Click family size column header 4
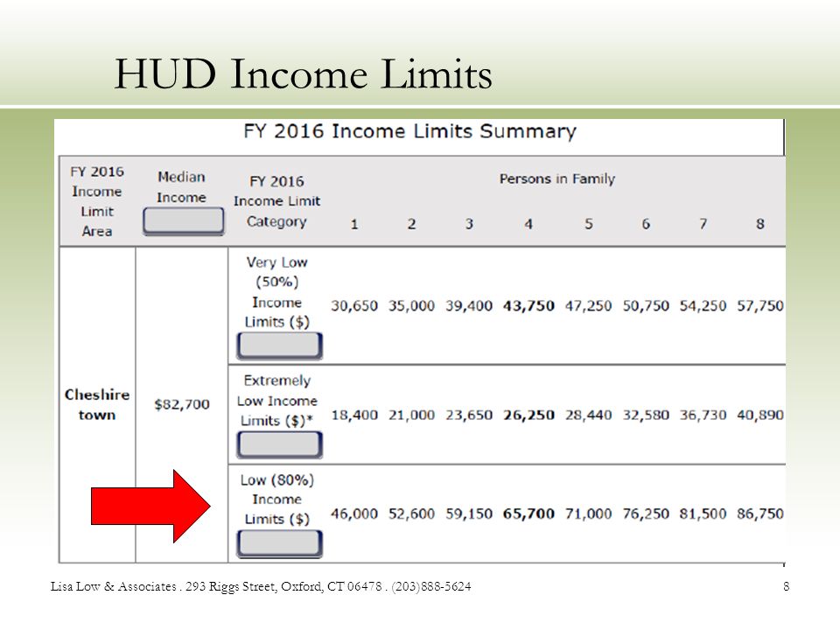The width and height of the screenshot is (840, 630). [528, 224]
